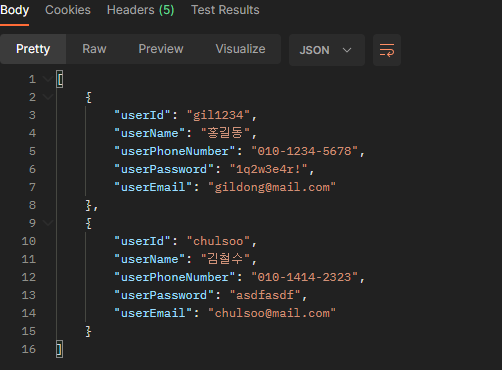Click the "userName" key on line 11
502x370 pixels.
click(149, 259)
